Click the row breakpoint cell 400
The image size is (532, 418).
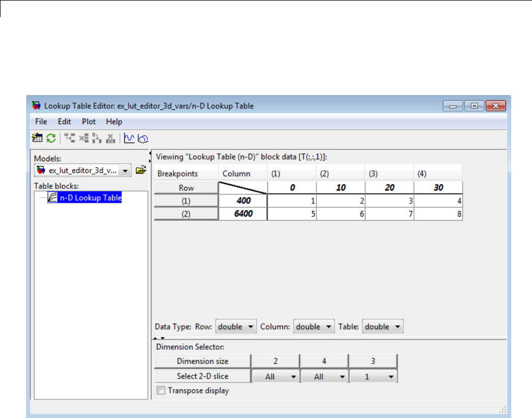point(243,201)
